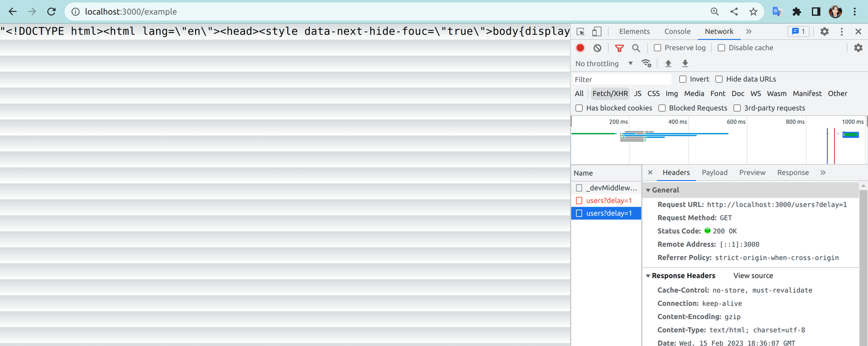Check Hide data URLs

point(719,79)
